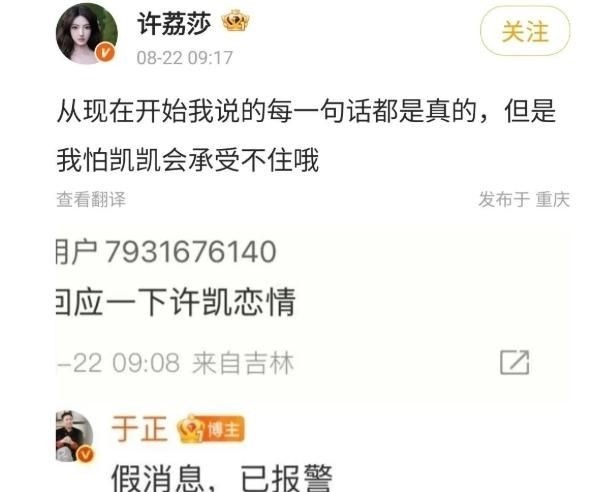Viewport: 615px width, 492px height.
Task: Tap the username 许荔莎
Action: pos(174,23)
